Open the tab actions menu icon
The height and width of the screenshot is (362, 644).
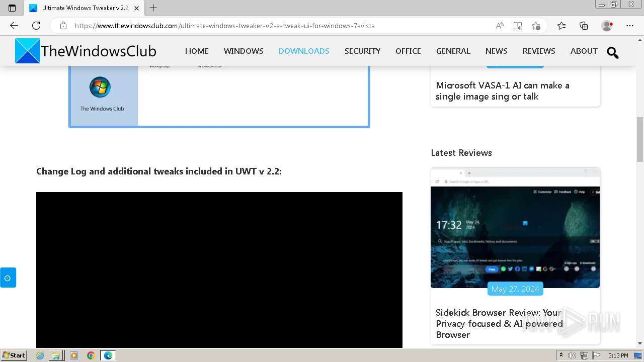[x=12, y=8]
